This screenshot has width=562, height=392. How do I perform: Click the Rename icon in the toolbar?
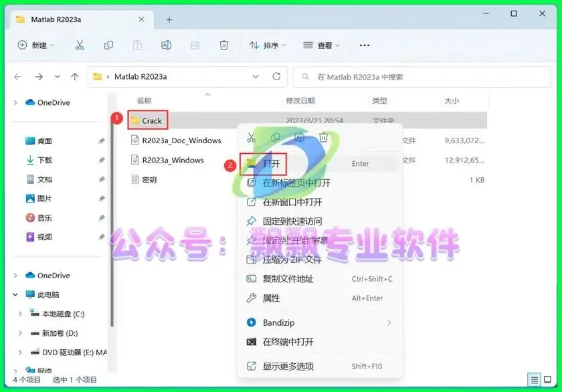(x=166, y=45)
